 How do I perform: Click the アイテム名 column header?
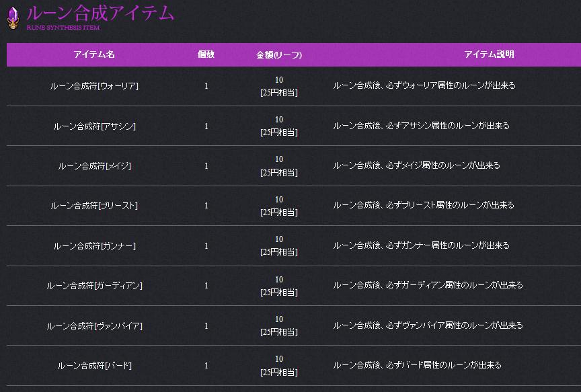[94, 54]
